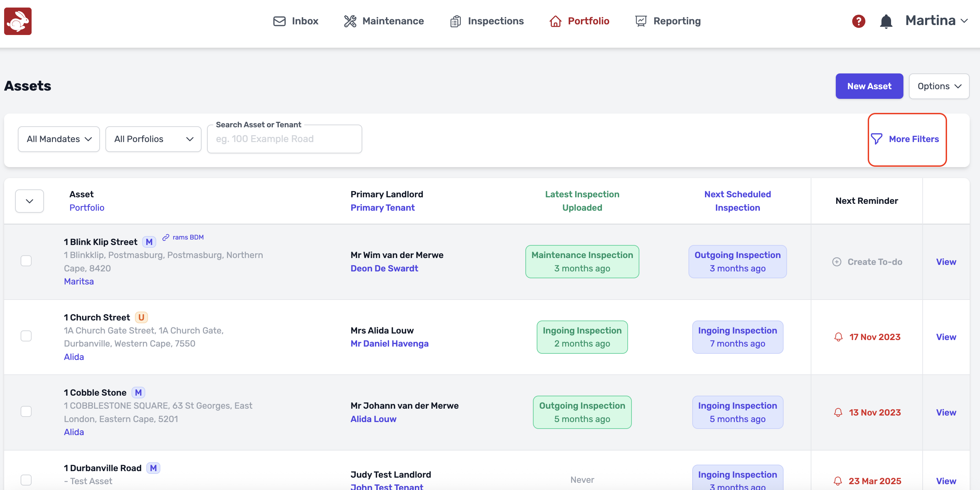Viewport: 980px width, 490px height.
Task: Click the bell reminder icon for 17 Nov 2023
Action: [838, 337]
